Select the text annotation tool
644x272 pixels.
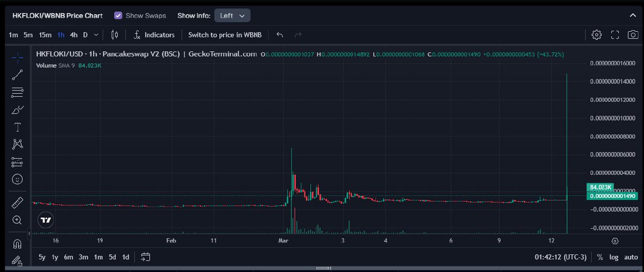pyautogui.click(x=17, y=127)
